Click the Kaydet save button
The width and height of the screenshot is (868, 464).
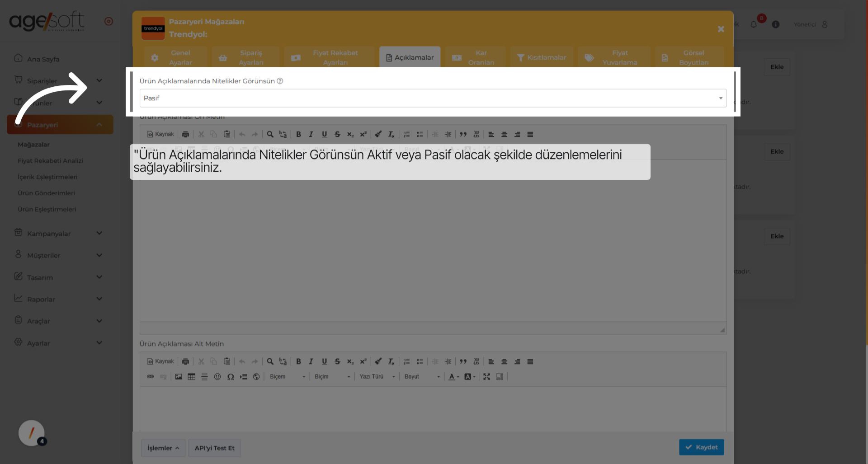click(x=701, y=447)
